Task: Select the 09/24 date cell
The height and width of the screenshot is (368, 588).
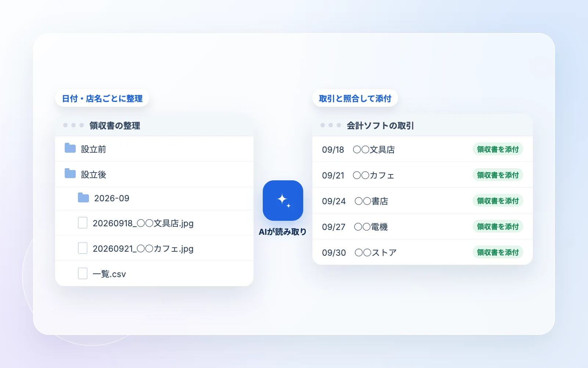Action: point(334,201)
